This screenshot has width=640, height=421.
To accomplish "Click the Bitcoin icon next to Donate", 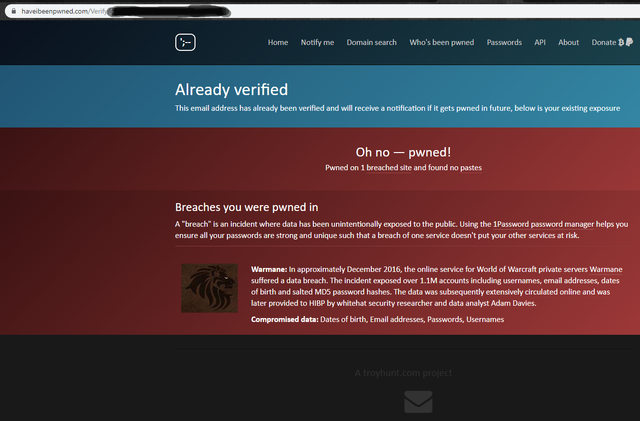I will 621,42.
